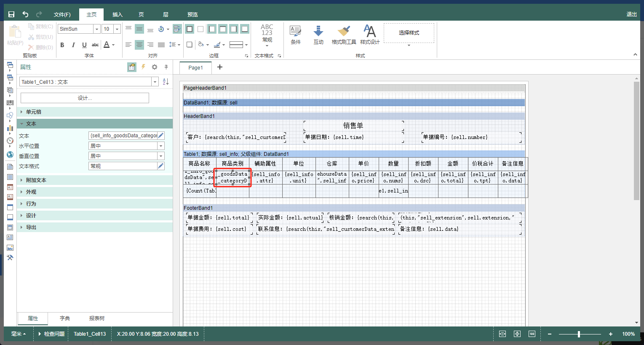Open the Interaction (互动) tool
The image size is (644, 345).
pyautogui.click(x=318, y=35)
